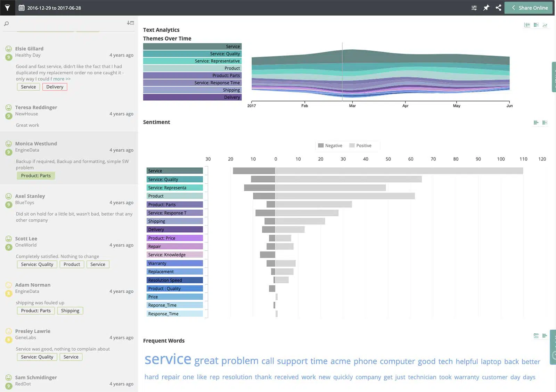
Task: Toggle Service: Quality in Themes Over Time legend
Action: point(192,54)
